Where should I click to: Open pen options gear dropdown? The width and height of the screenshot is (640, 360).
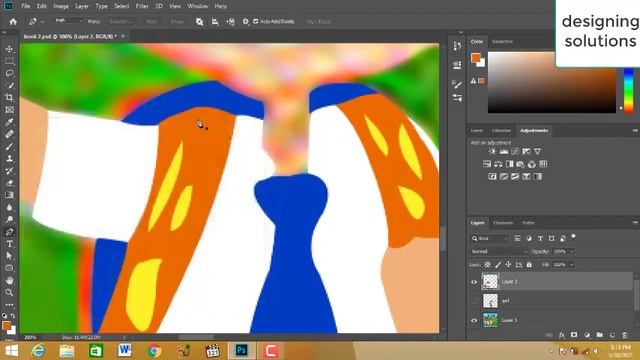click(245, 22)
